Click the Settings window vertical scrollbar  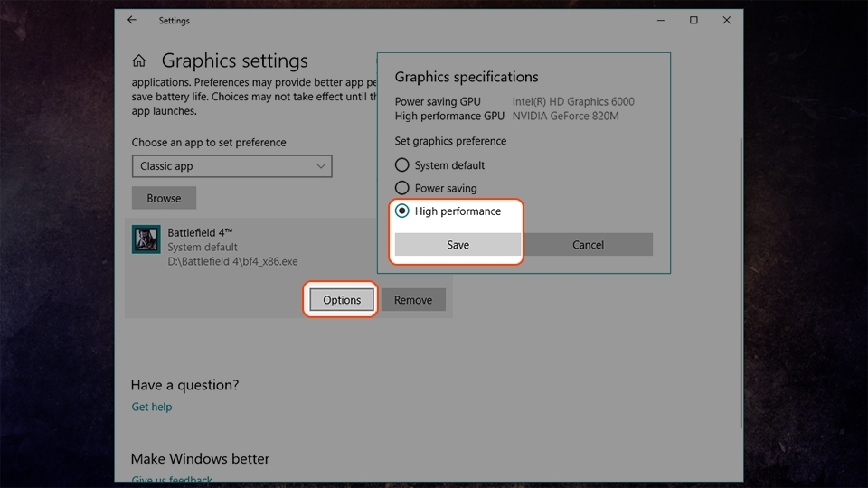[x=741, y=282]
